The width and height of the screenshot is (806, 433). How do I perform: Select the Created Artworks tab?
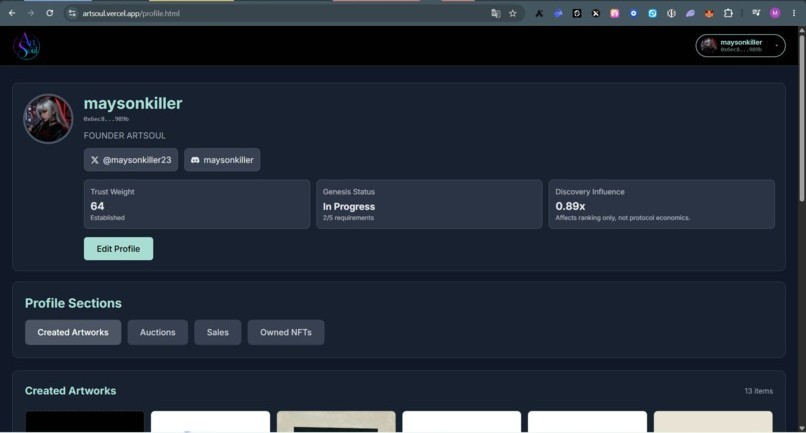coord(73,333)
